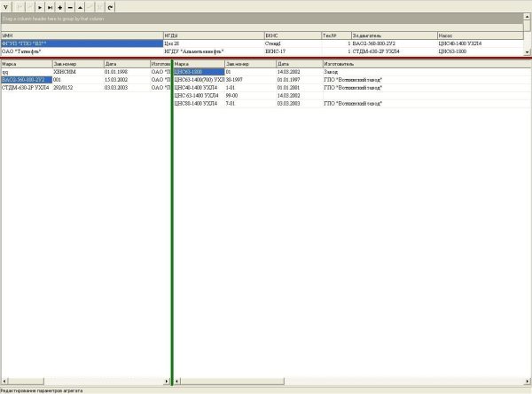Click top grid vertical scrollbar up arrow
This screenshot has width=532, height=394.
pos(527,16)
